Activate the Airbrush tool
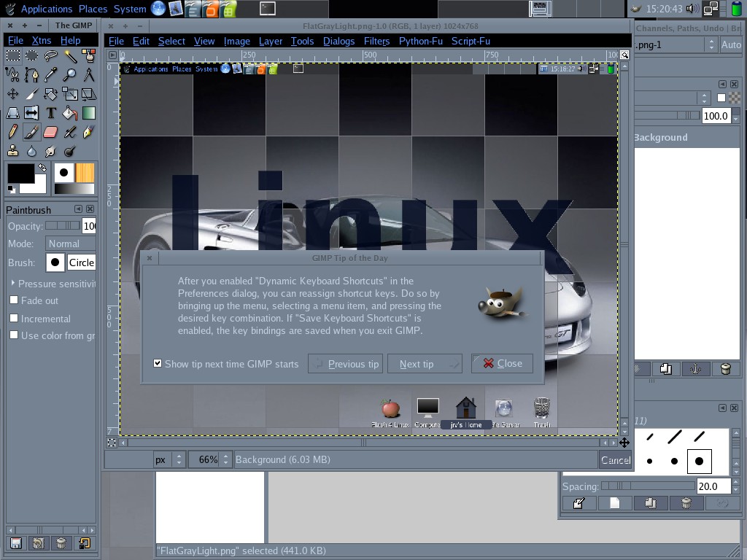 tap(70, 132)
